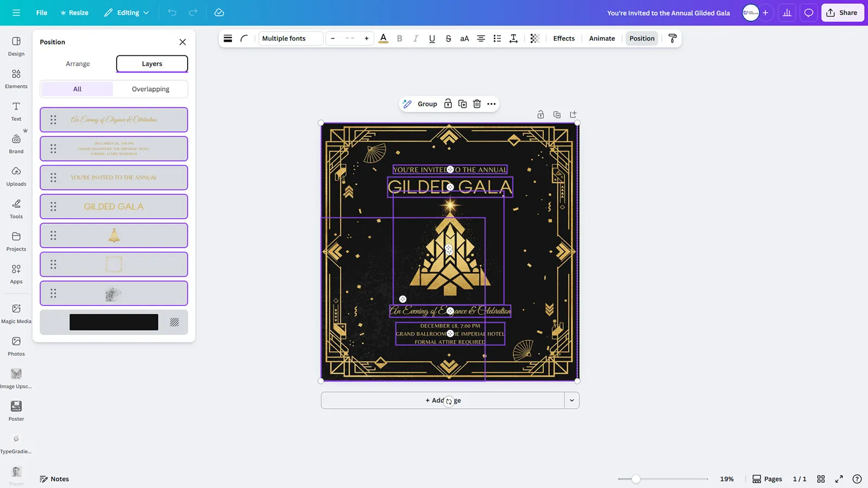Switch to the Arrange tab
868x488 pixels.
click(78, 64)
